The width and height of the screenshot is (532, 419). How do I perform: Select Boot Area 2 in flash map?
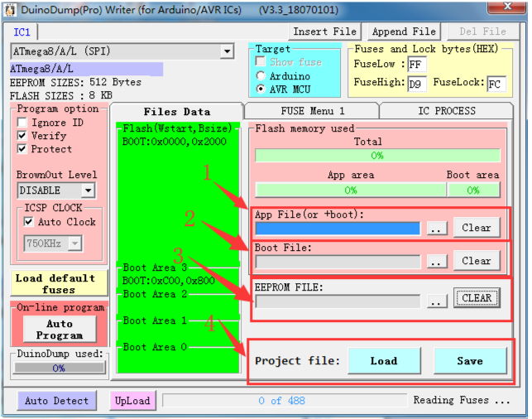click(155, 294)
